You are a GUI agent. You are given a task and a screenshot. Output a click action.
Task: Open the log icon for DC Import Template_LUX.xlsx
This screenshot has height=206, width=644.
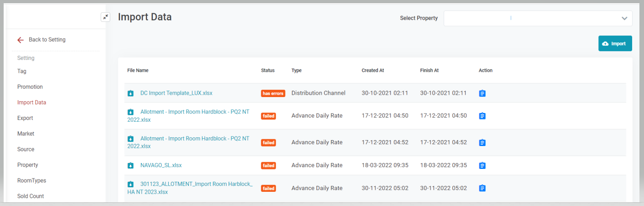click(x=482, y=93)
